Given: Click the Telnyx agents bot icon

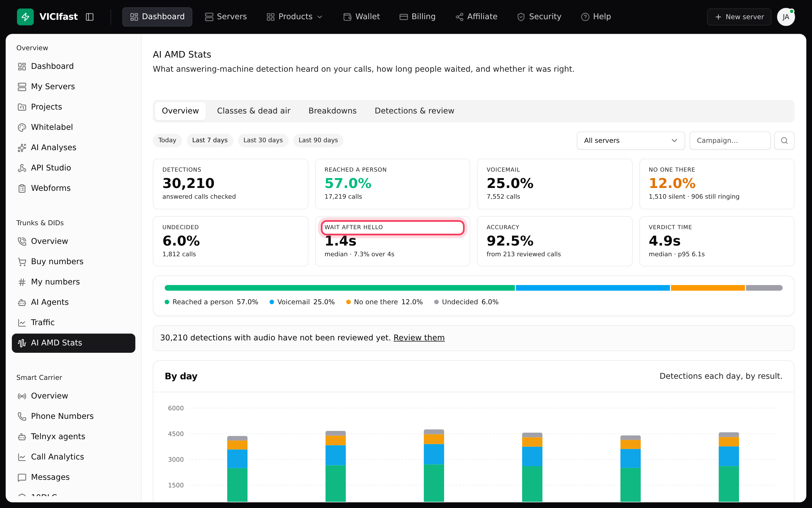Looking at the screenshot, I should pyautogui.click(x=22, y=437).
